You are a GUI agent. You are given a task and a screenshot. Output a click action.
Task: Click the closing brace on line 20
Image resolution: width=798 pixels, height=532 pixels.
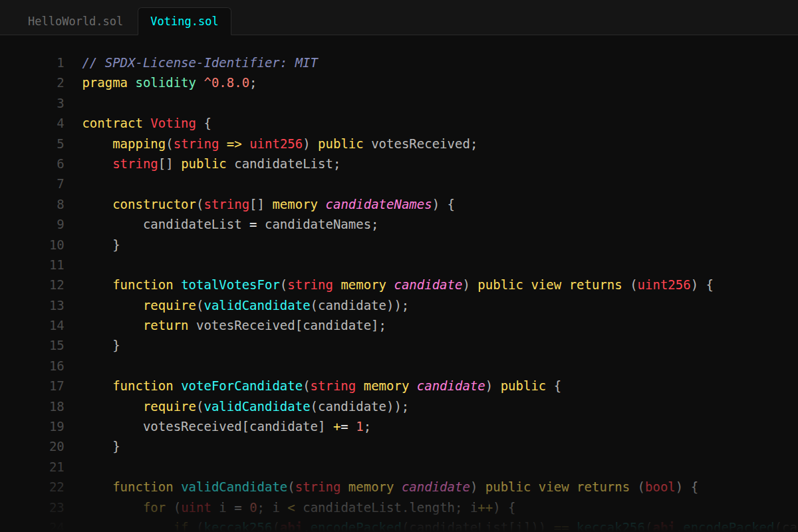point(116,446)
